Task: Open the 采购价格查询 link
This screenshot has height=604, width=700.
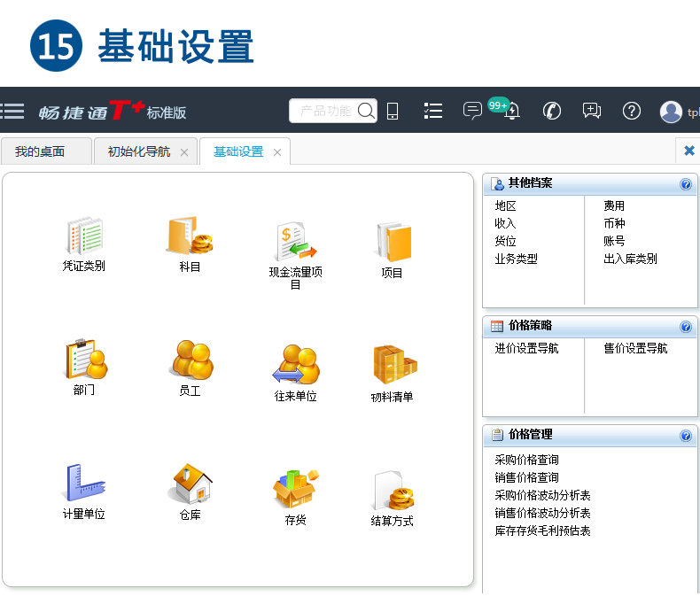Action: pyautogui.click(x=526, y=460)
